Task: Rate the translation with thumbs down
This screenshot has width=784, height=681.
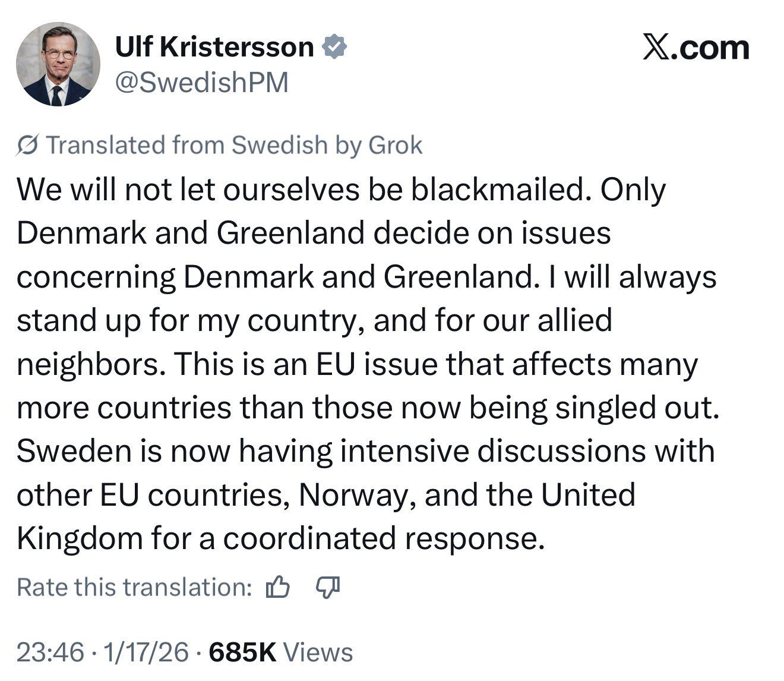Action: coord(327,587)
